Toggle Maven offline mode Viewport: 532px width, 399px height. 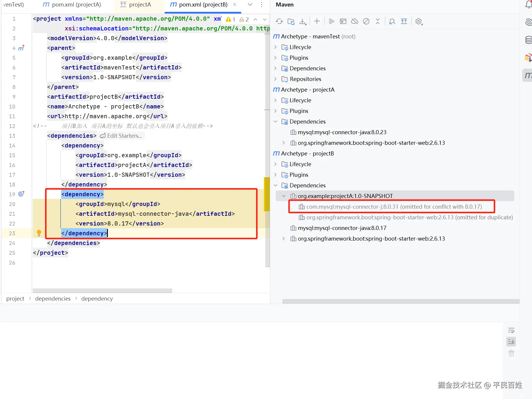(355, 21)
